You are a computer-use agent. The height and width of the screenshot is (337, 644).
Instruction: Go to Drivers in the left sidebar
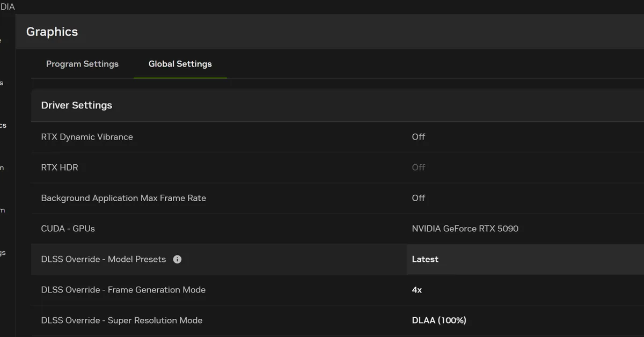tap(2, 83)
